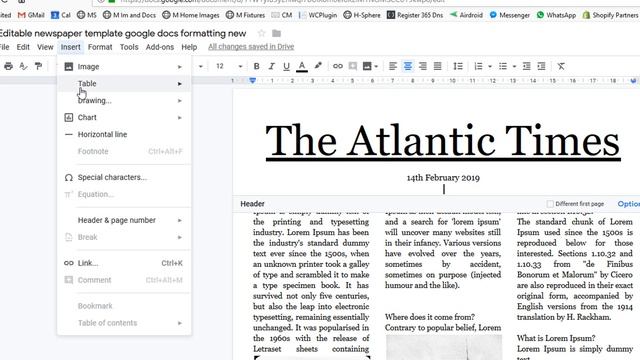This screenshot has height=360, width=640.
Task: Close the open Insert menu
Action: coord(70,47)
